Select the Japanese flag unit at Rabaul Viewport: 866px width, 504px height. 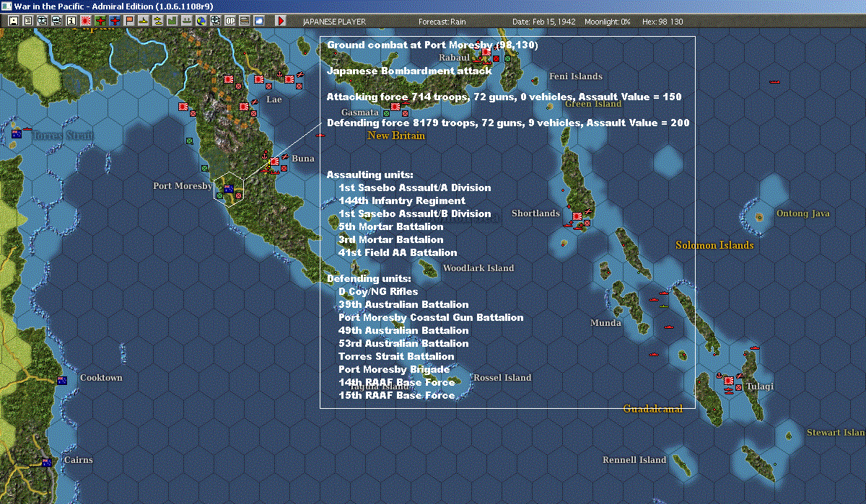click(486, 53)
